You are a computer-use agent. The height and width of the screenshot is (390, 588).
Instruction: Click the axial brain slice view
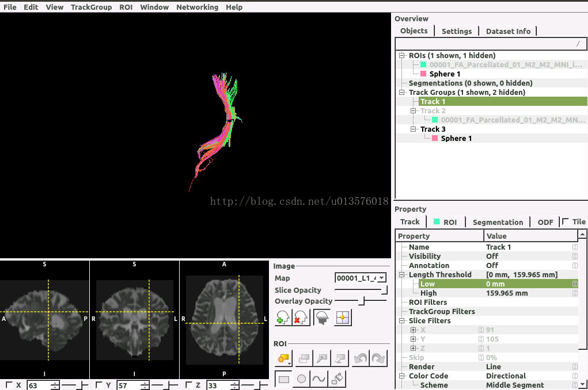point(224,320)
